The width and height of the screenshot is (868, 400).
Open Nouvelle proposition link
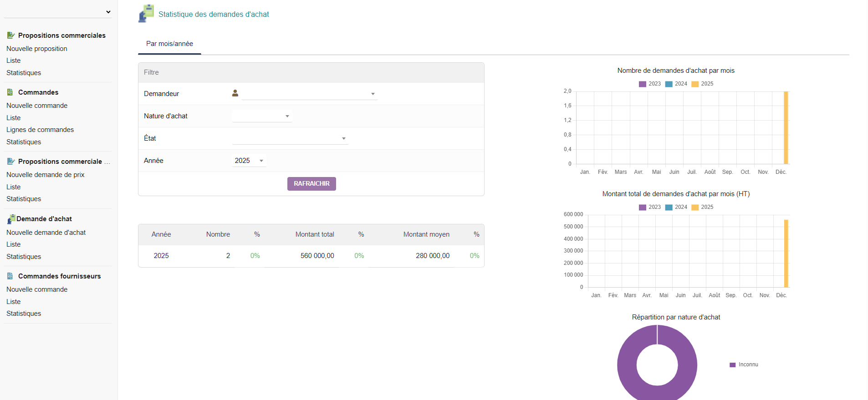tap(37, 49)
